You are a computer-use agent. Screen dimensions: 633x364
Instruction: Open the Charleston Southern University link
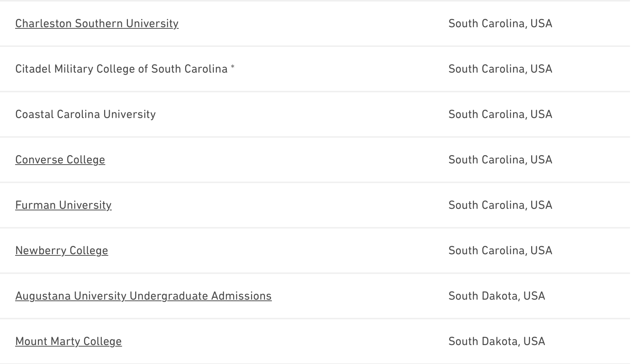(x=97, y=23)
